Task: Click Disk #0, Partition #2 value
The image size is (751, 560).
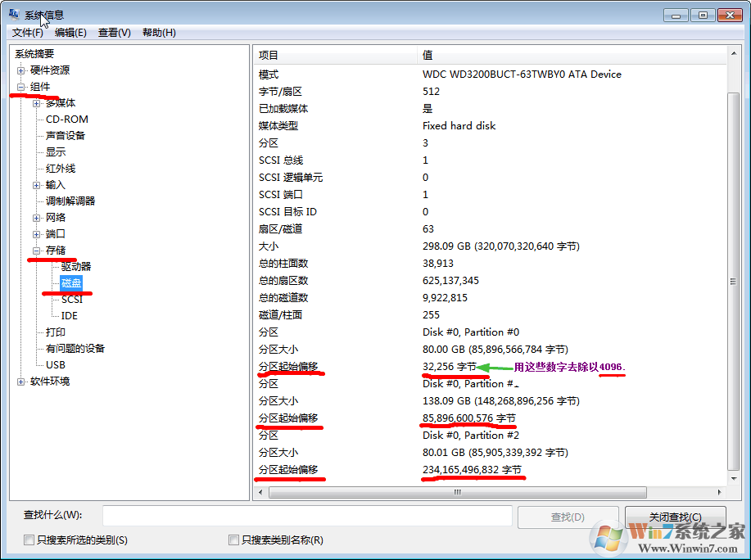Action: click(471, 436)
